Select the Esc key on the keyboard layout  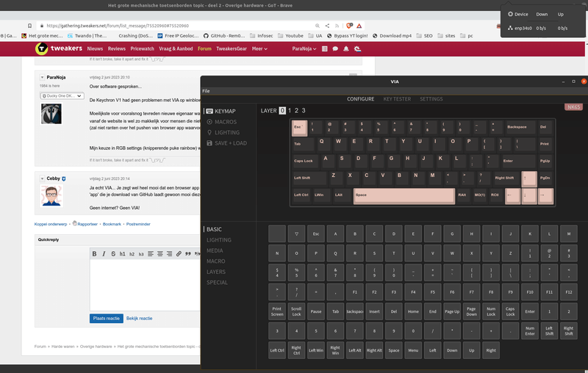click(x=299, y=128)
